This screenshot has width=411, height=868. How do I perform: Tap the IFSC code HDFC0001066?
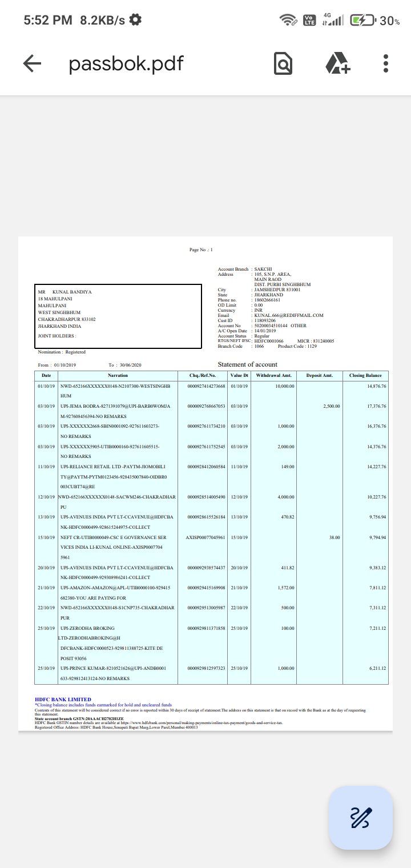pyautogui.click(x=269, y=341)
